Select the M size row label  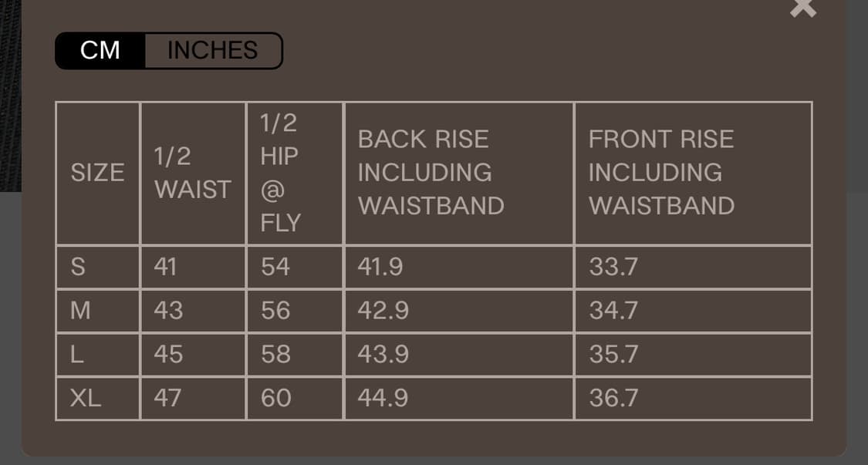coord(80,311)
